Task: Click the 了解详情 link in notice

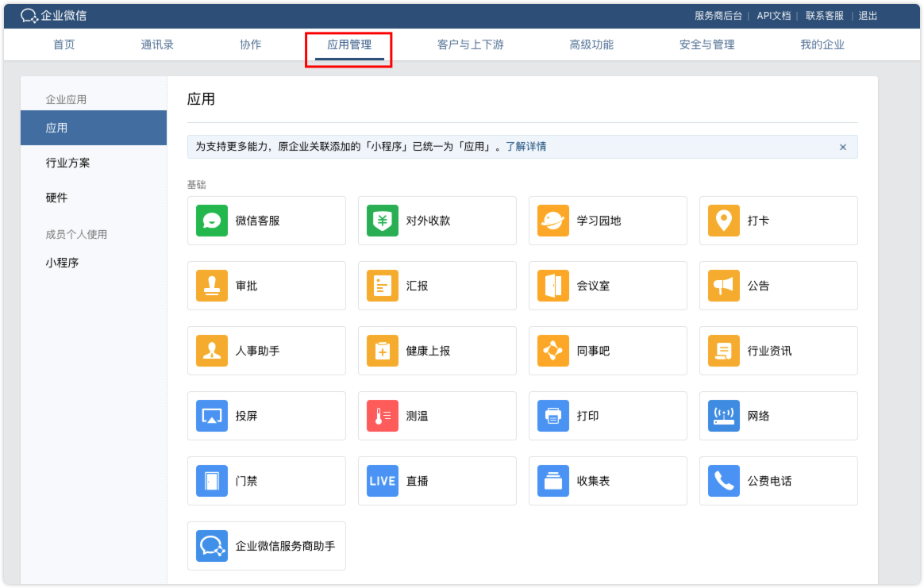Action: tap(526, 147)
